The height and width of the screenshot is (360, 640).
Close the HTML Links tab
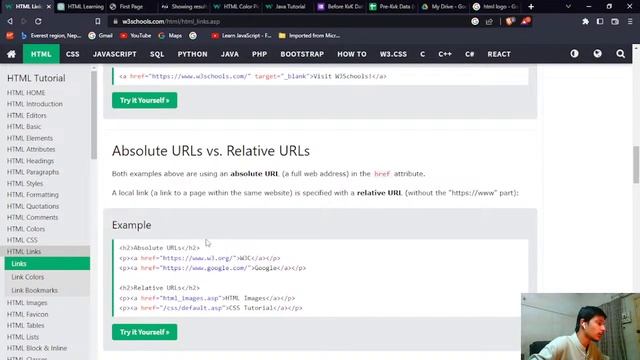[x=49, y=7]
